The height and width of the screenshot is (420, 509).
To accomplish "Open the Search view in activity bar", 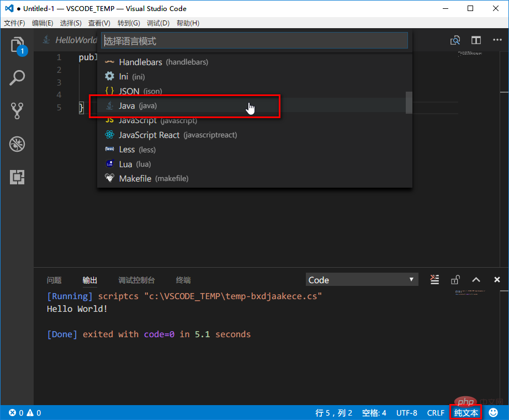I will (17, 77).
